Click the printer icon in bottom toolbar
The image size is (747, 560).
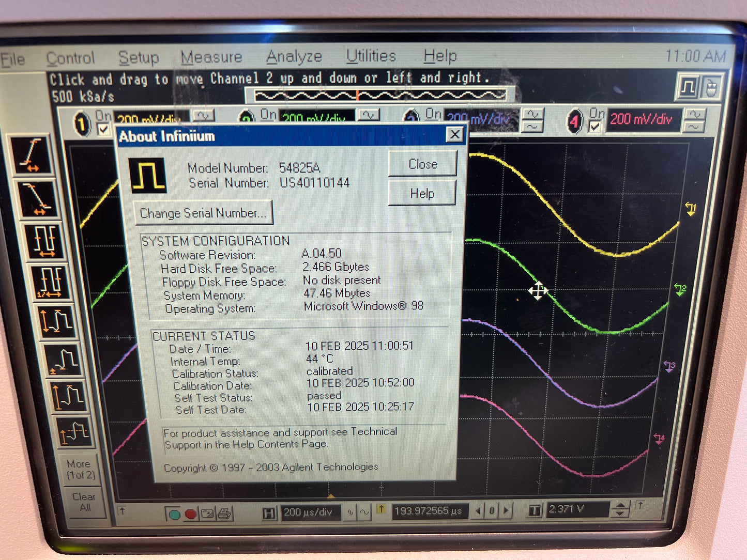224,514
